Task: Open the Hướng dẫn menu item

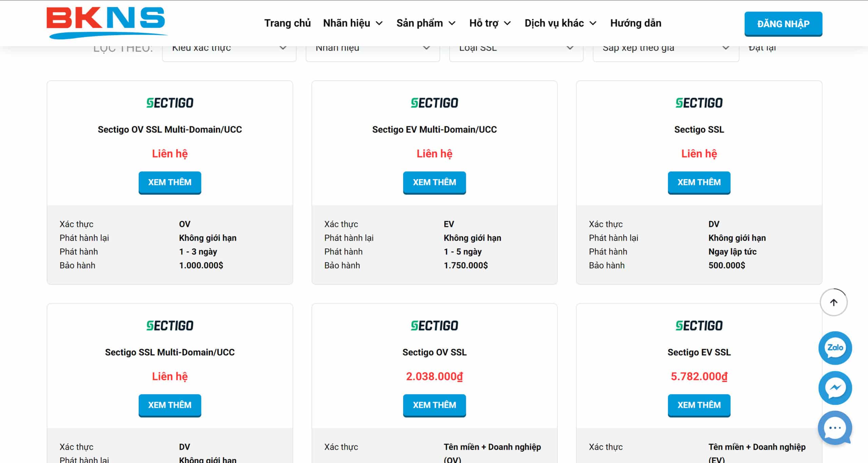Action: pyautogui.click(x=636, y=23)
